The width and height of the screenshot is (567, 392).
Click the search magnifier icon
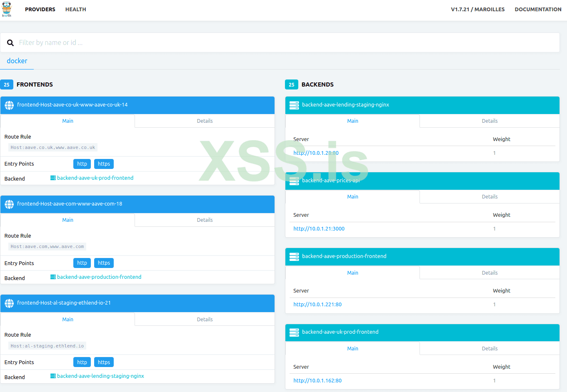10,43
